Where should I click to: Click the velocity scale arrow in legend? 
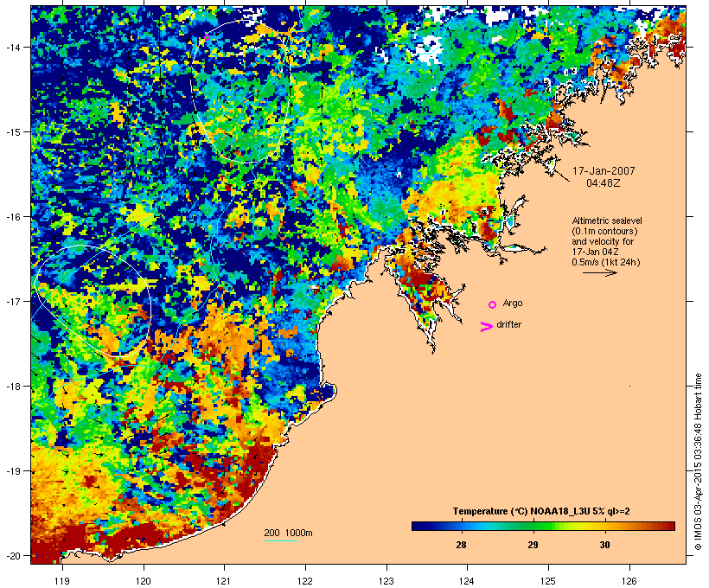tap(599, 272)
